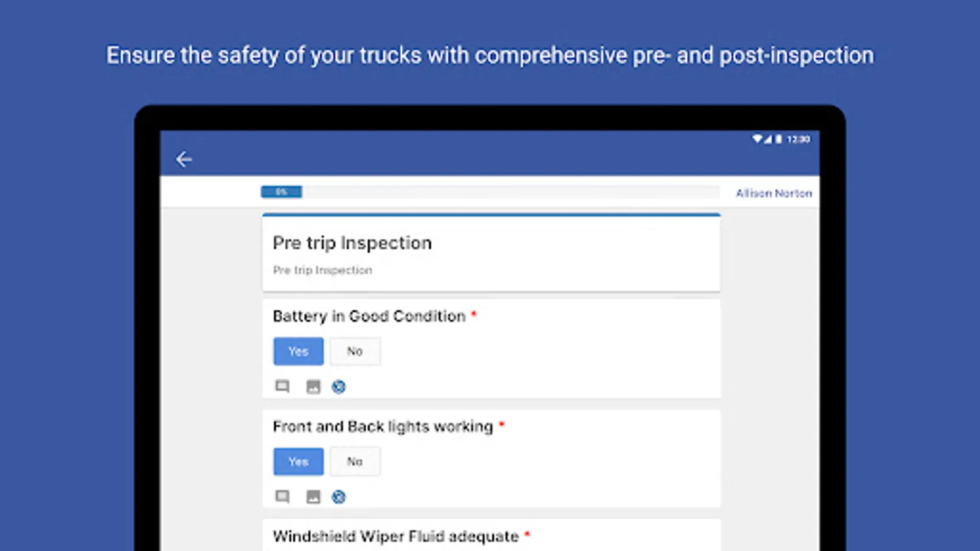This screenshot has width=980, height=551.
Task: Add a comment to Battery in Good Condition
Action: coord(282,386)
